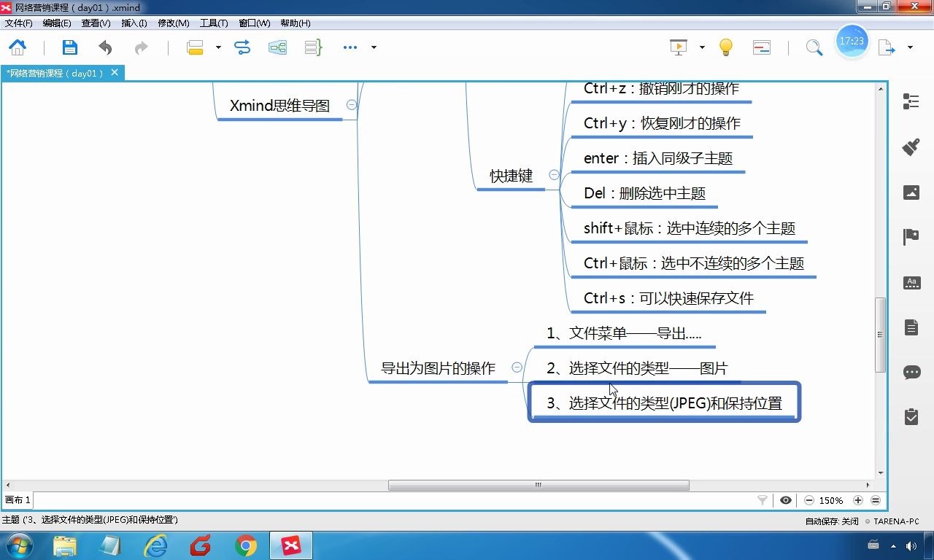Reset zoom to actual size with the equals icon

pyautogui.click(x=876, y=500)
